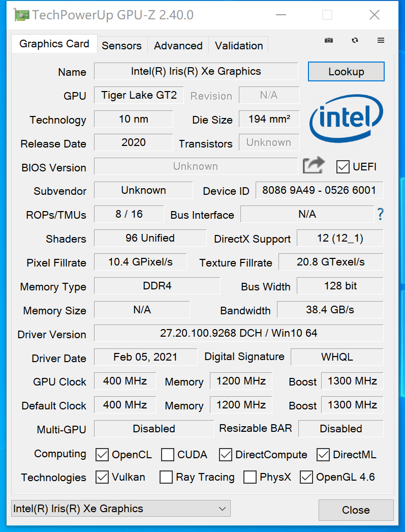Viewport: 405px width, 532px height.
Task: Go to the Validation tab
Action: tap(239, 45)
